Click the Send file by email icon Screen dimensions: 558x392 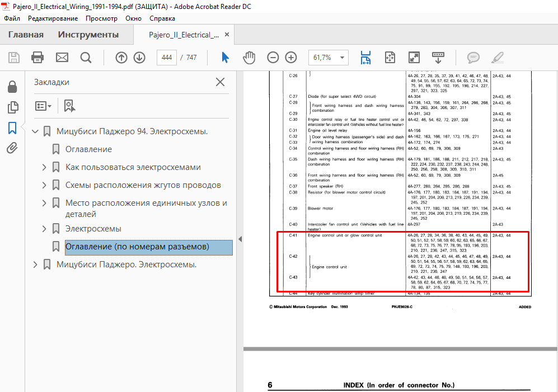click(x=62, y=57)
